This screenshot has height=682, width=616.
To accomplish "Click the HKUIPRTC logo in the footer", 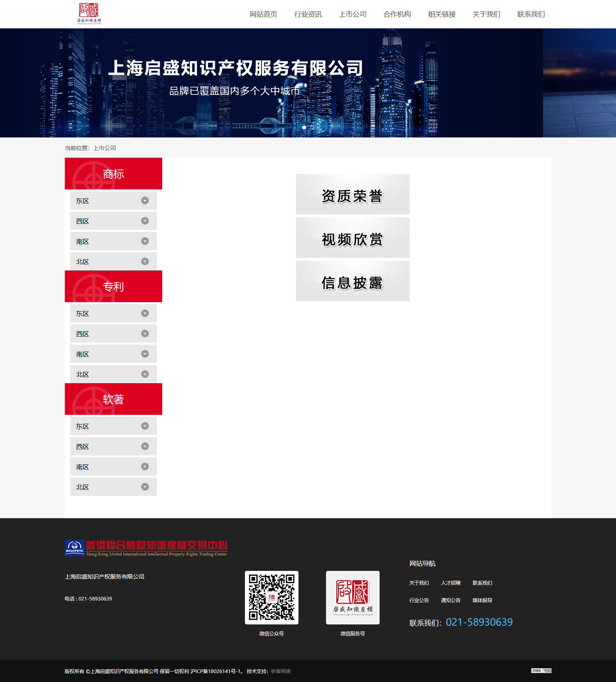I will (146, 548).
